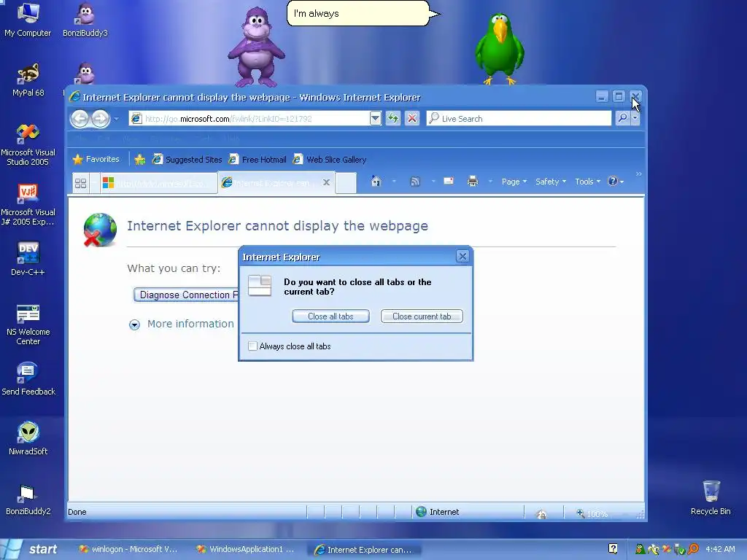Click the orange magnifier tray icon
The image size is (747, 560).
tap(693, 549)
